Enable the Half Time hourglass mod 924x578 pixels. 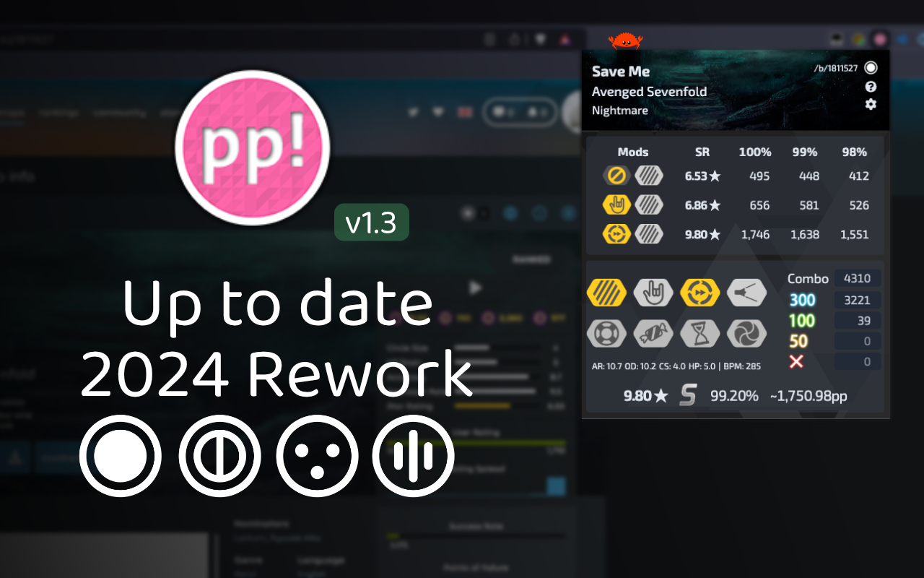700,333
